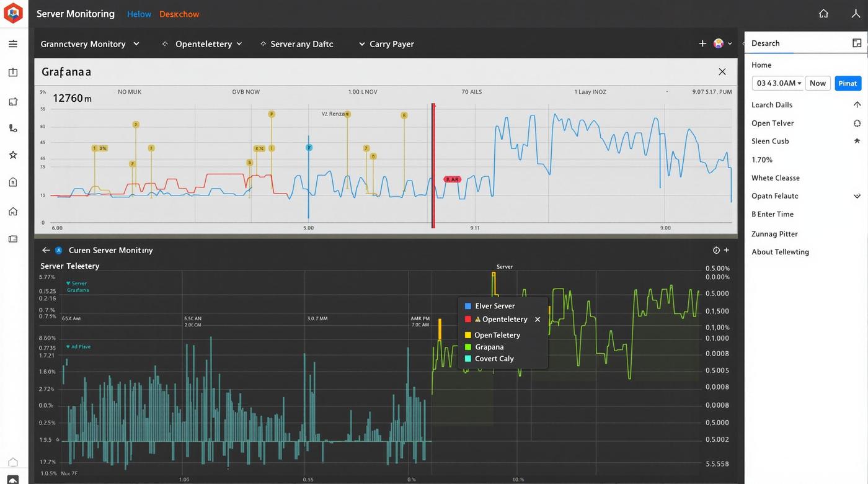Viewport: 868px width, 484px height.
Task: Click the home icon in the top-right corner
Action: click(x=823, y=12)
